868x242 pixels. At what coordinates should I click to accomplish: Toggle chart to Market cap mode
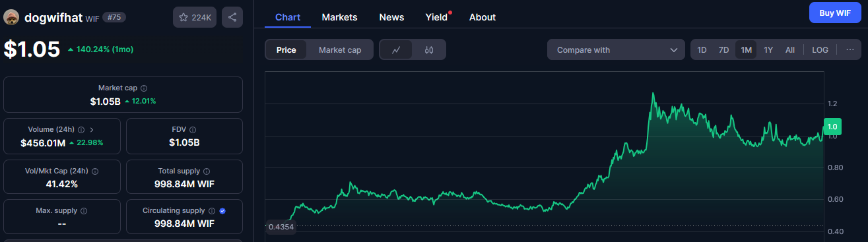[340, 49]
